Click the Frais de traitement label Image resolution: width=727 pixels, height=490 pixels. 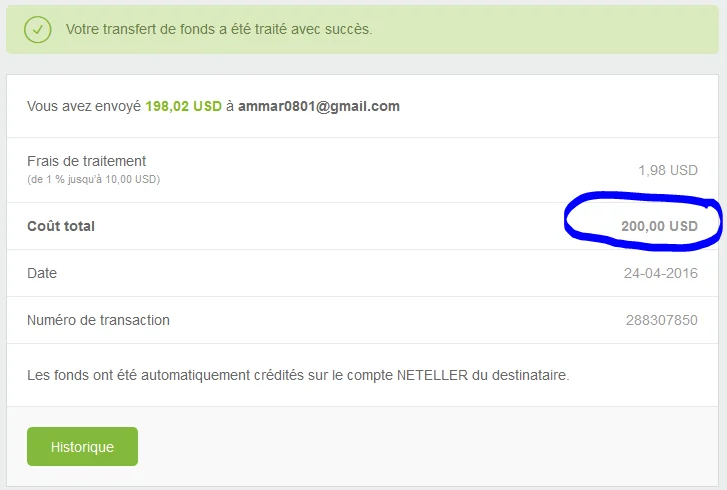click(x=87, y=161)
